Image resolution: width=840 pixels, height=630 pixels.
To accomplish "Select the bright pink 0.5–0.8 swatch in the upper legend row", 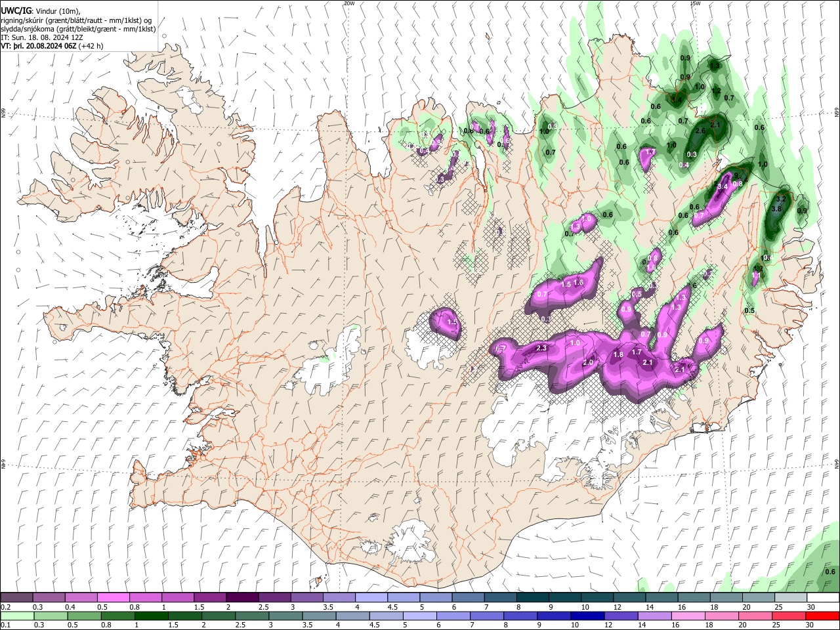I will pos(113,598).
